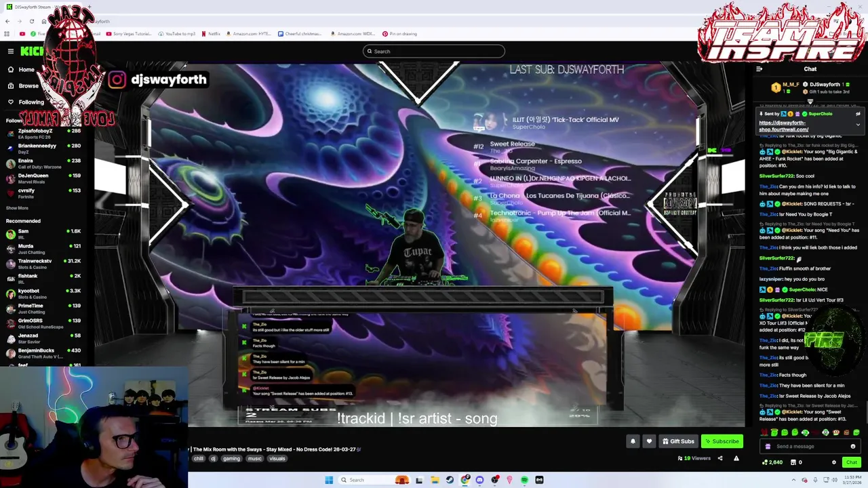Report the stream with warning icon
The image size is (868, 488).
[x=736, y=459]
